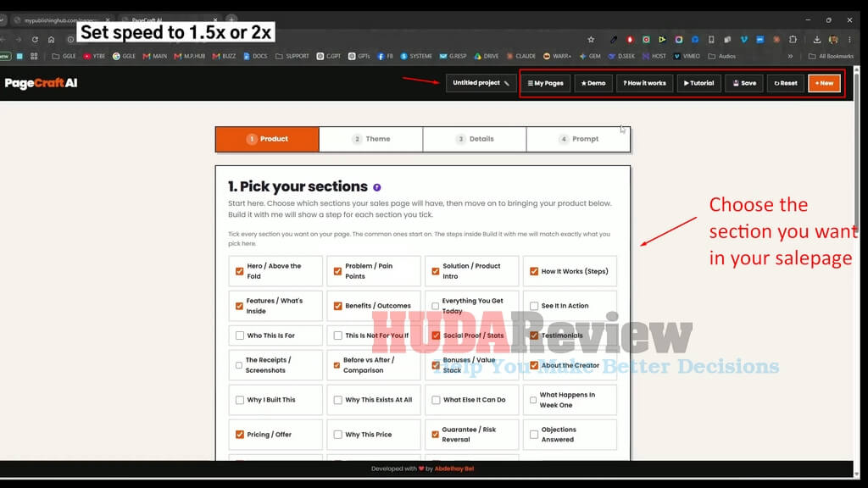Click the PageCraft AI logo

pyautogui.click(x=41, y=84)
